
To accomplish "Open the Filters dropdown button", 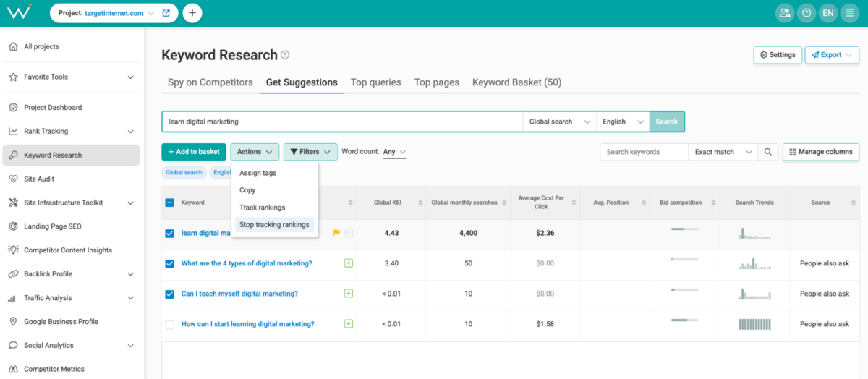I will tap(310, 152).
